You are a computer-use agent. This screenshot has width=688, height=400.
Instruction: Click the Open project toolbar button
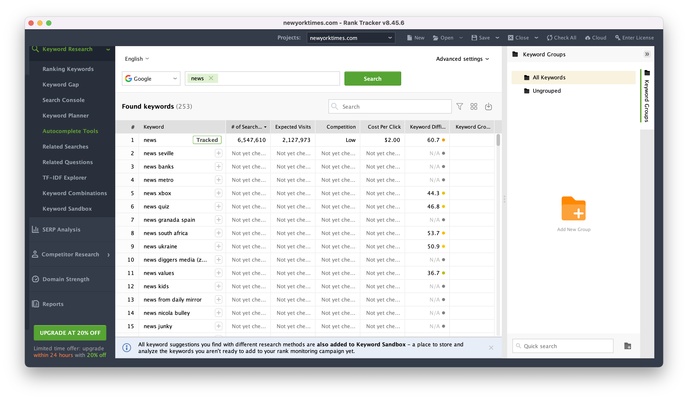[x=443, y=38]
